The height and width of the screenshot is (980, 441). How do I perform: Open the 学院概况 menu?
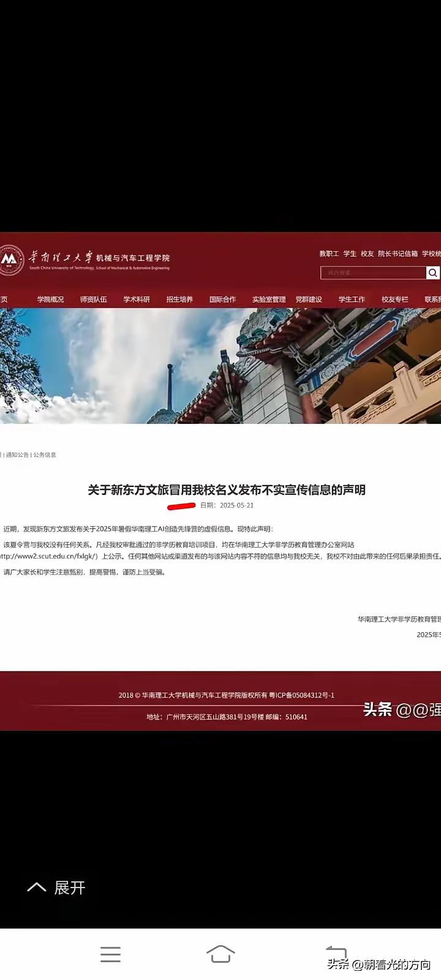[50, 300]
